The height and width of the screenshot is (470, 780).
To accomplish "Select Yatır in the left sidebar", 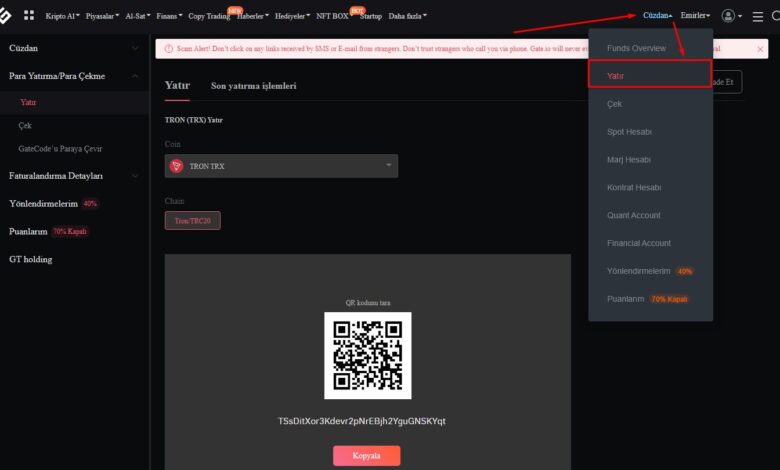I will [75, 102].
